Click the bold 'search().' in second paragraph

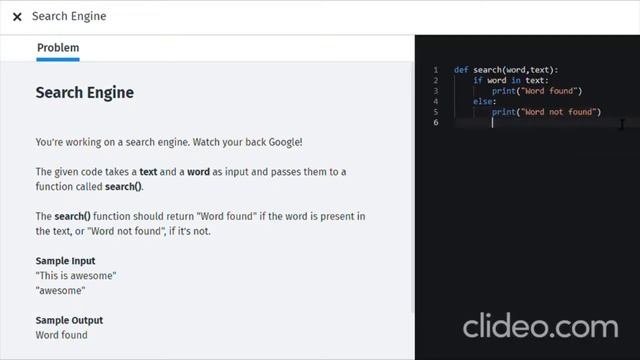(x=124, y=187)
